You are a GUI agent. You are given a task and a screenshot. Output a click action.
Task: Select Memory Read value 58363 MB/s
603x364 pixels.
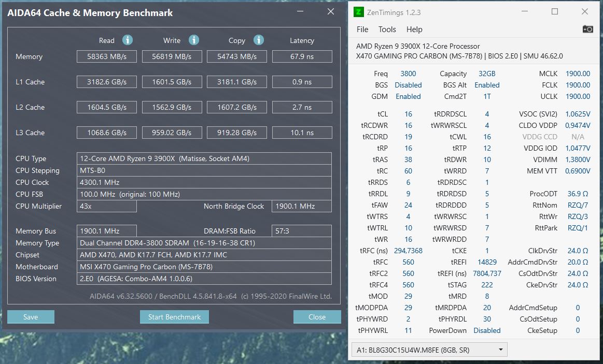[106, 56]
